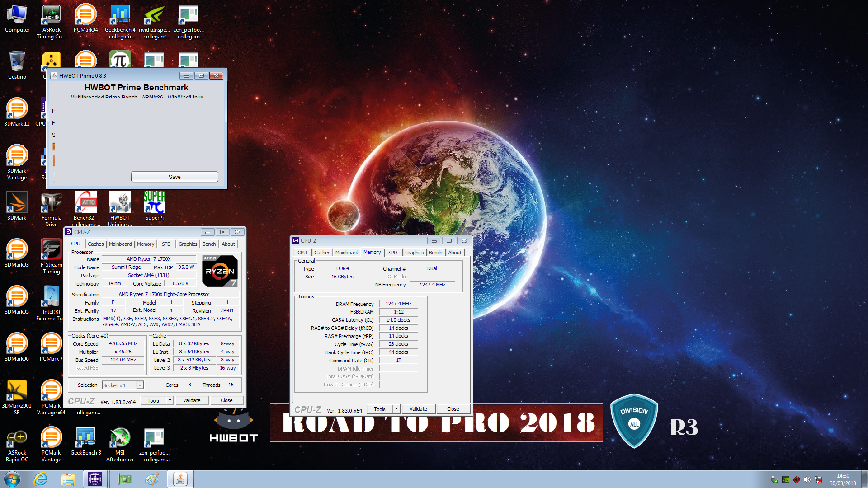The height and width of the screenshot is (488, 868).
Task: Switch to Mainboard tab in left CPU-Z
Action: [x=120, y=244]
